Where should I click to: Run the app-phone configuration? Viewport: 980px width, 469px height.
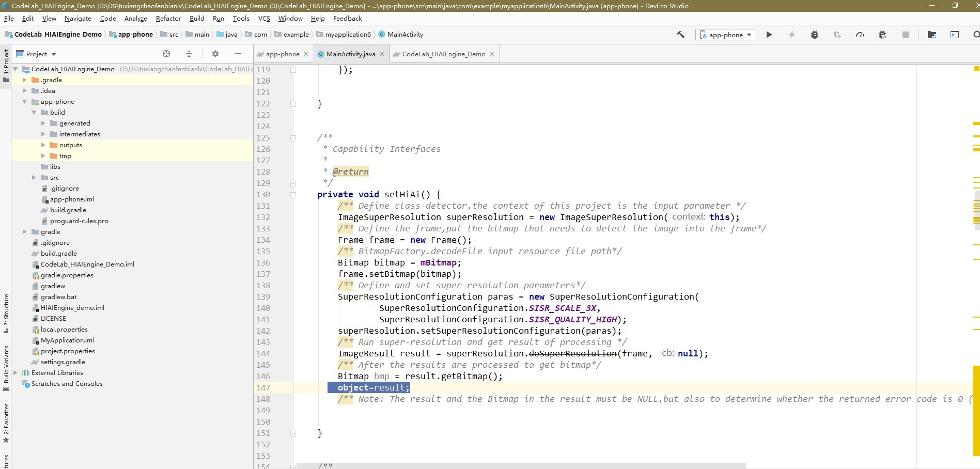pyautogui.click(x=769, y=35)
